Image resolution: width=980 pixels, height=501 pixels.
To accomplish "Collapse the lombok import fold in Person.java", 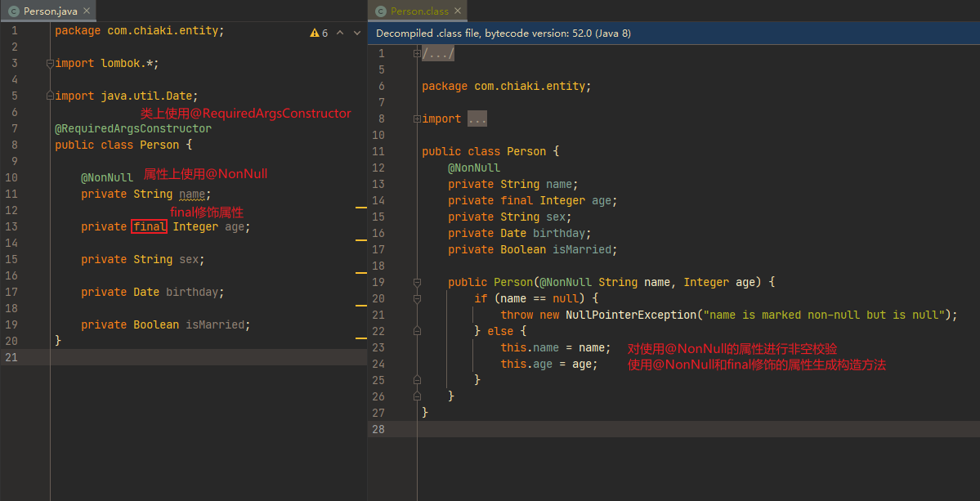I will 50,63.
